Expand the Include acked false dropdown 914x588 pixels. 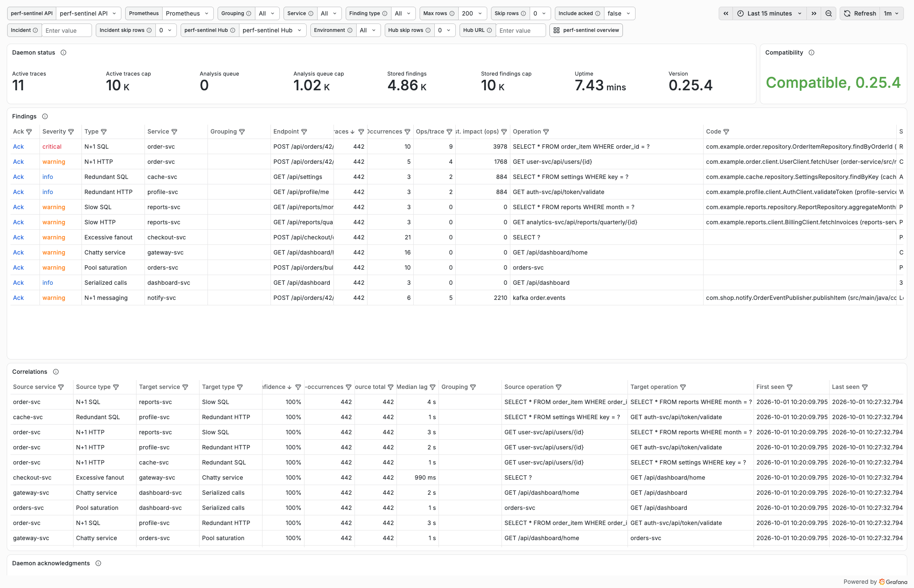[x=620, y=13]
